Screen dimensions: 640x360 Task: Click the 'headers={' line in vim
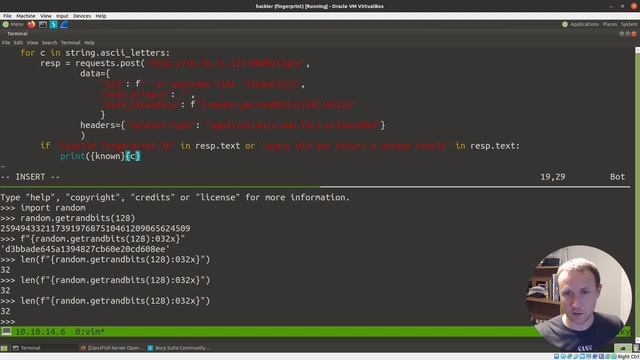232,125
